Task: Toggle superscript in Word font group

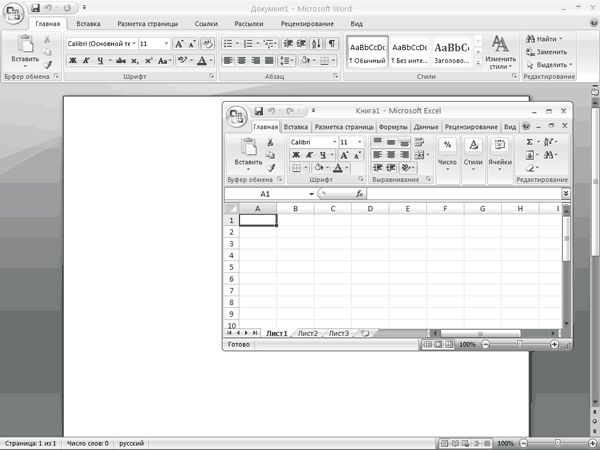Action: (148, 60)
